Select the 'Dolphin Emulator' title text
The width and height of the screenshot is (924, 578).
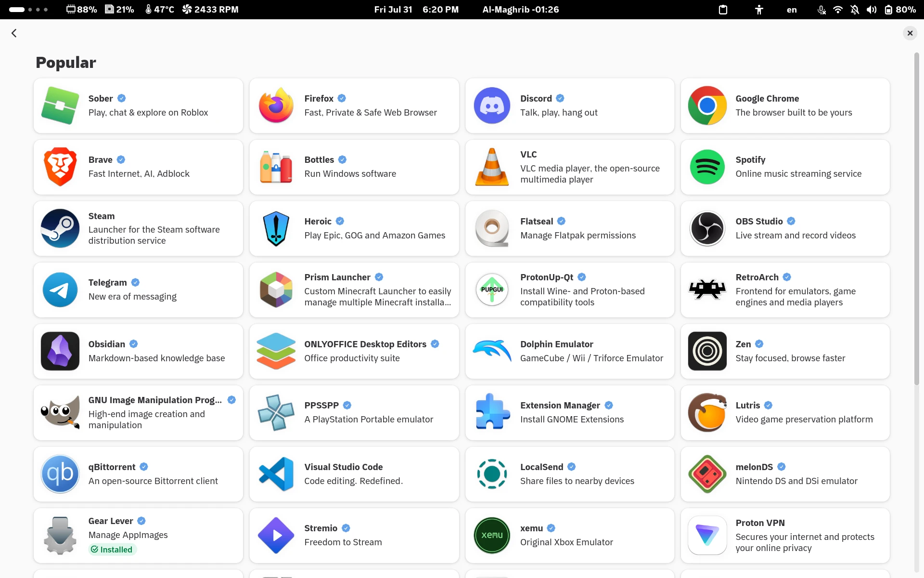point(557,344)
